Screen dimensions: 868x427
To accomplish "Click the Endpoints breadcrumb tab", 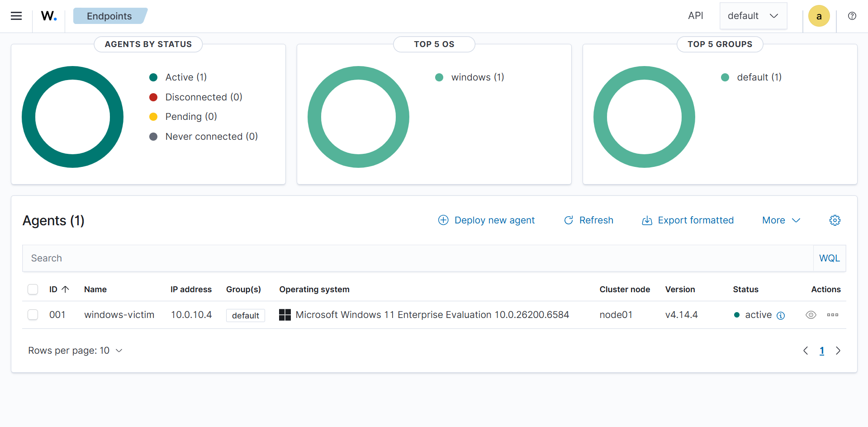I will coord(109,16).
